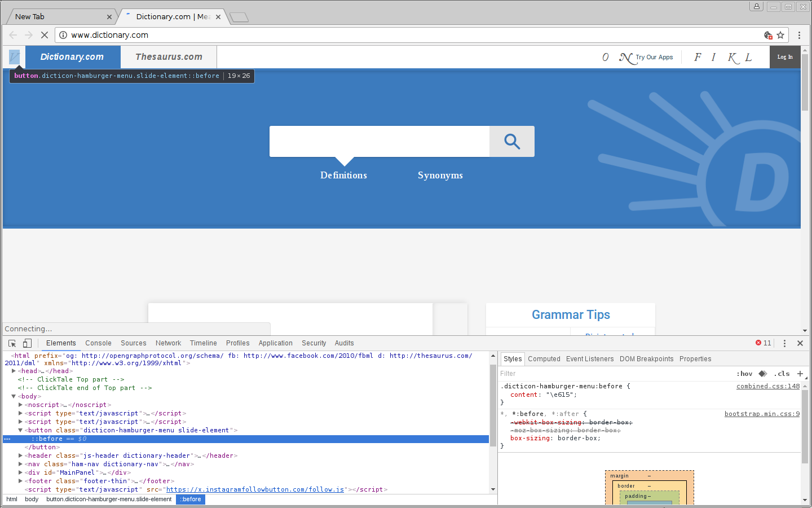The width and height of the screenshot is (812, 508).
Task: Click the Chrome back arrow
Action: tap(13, 35)
